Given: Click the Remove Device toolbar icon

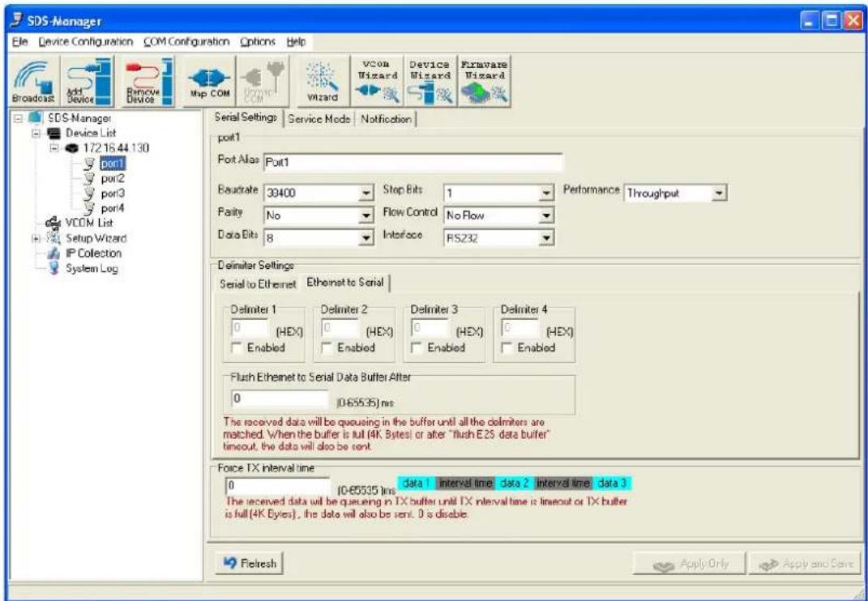Looking at the screenshot, I should (148, 81).
